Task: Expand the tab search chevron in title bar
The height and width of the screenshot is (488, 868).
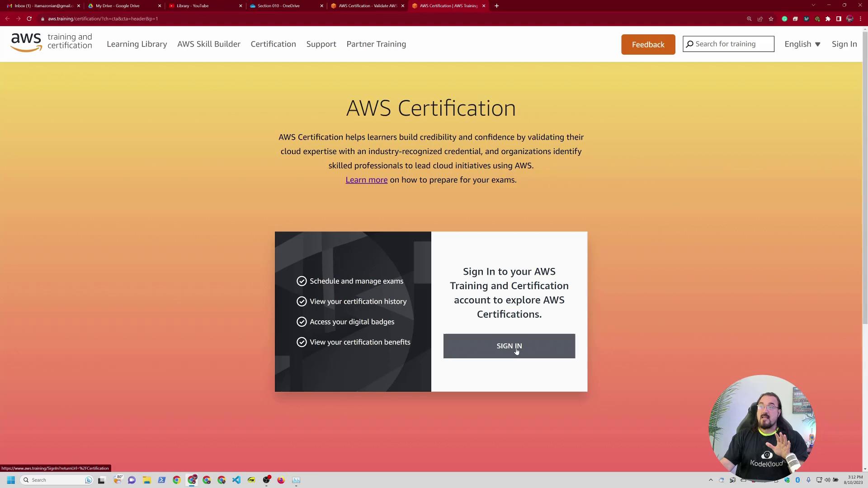Action: point(813,5)
